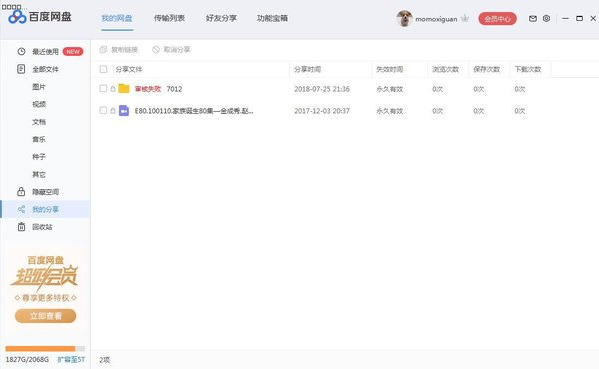Open the 最近使用 clock icon

[x=21, y=52]
